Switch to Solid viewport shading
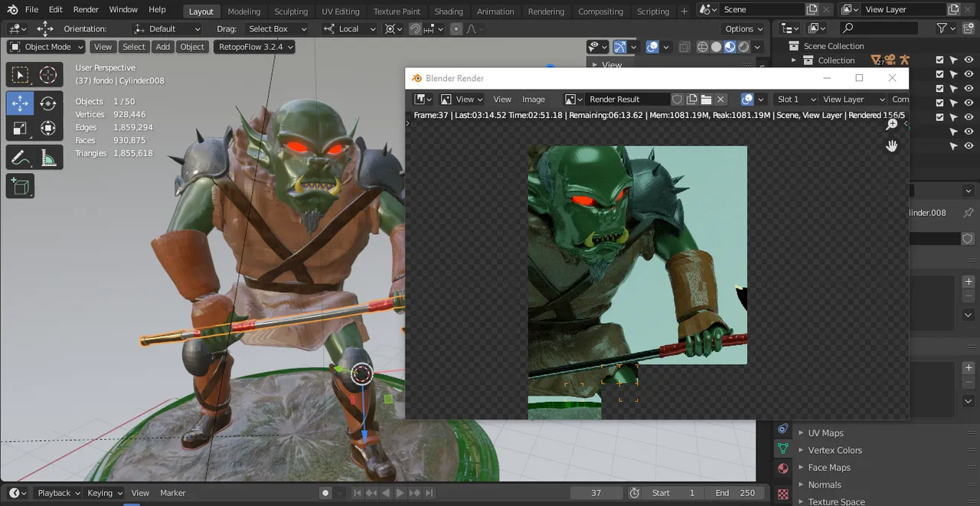 [x=717, y=47]
